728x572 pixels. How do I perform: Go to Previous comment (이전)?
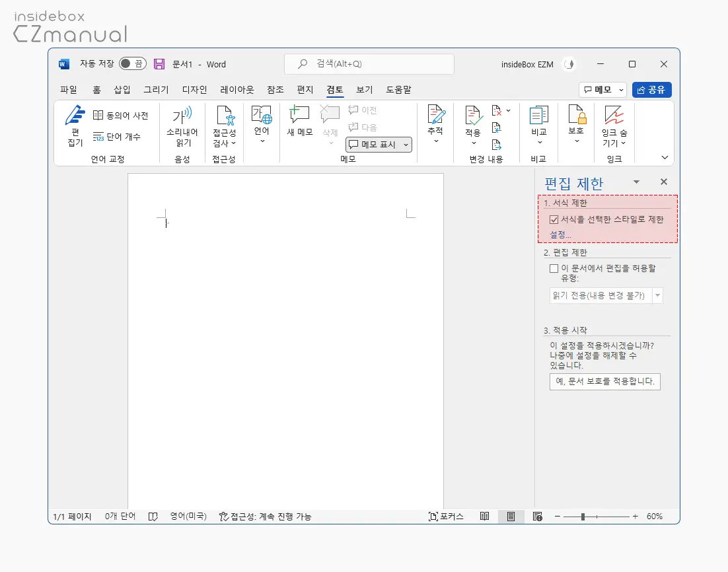(x=363, y=110)
